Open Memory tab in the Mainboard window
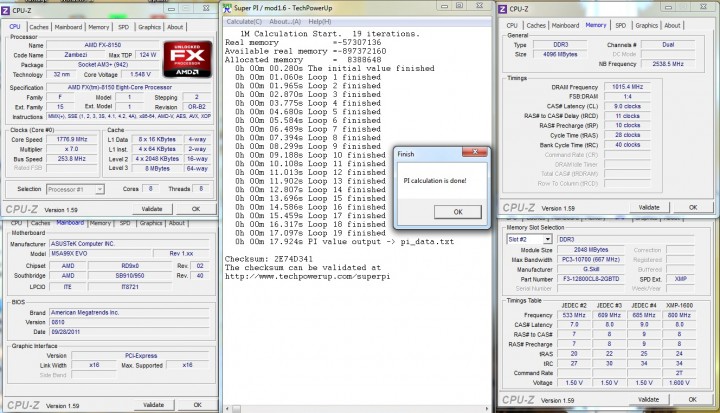 coord(100,223)
